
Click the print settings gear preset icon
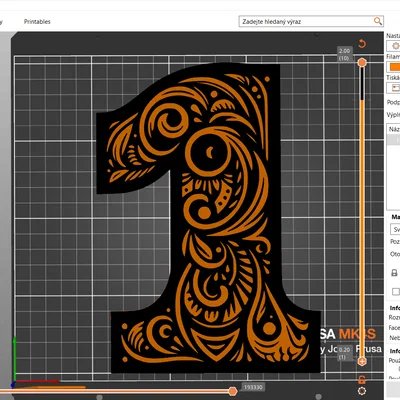(395, 46)
